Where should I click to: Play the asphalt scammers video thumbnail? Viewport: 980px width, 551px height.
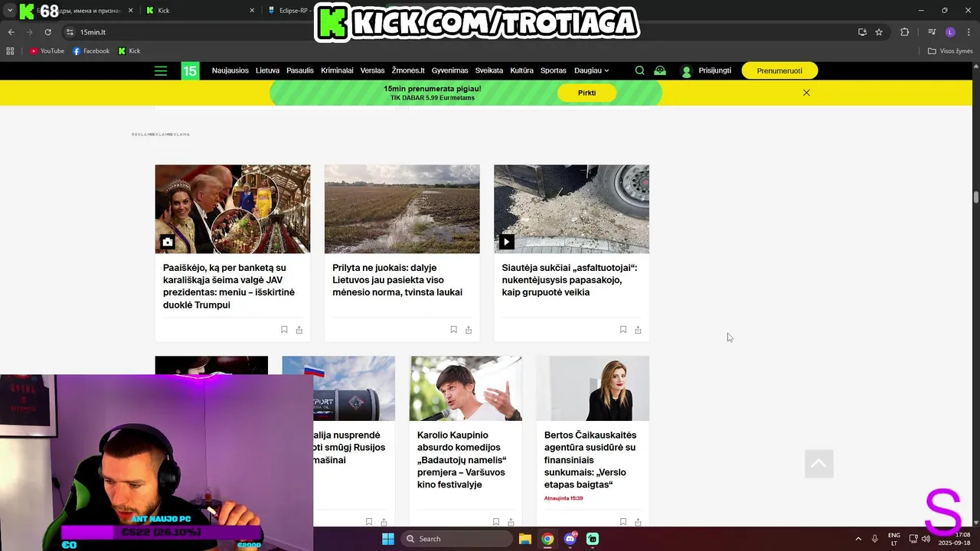571,209
